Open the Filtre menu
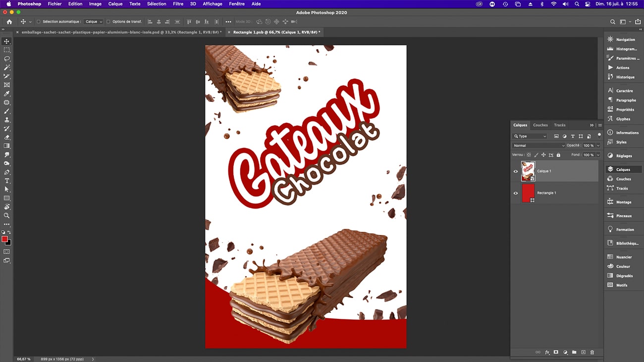Screen dimensions: 644x362 coord(178,4)
